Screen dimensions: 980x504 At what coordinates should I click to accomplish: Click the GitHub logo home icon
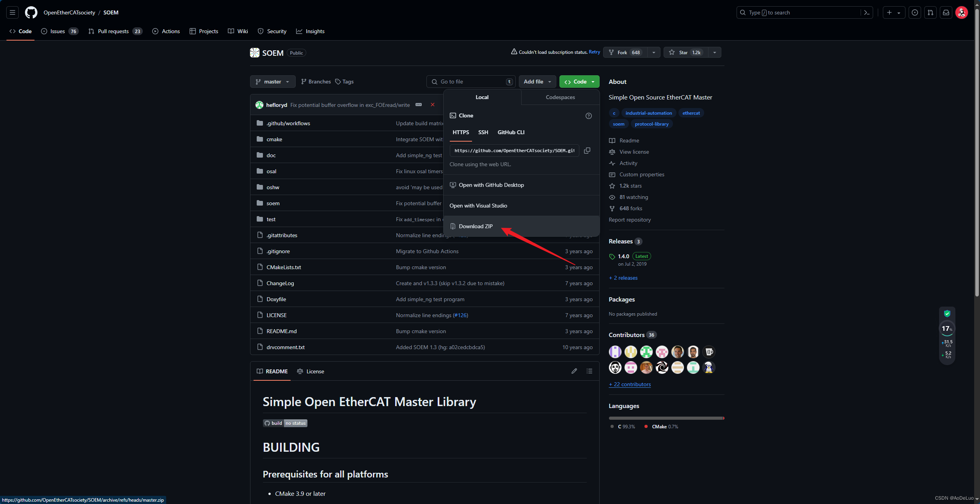[31, 12]
